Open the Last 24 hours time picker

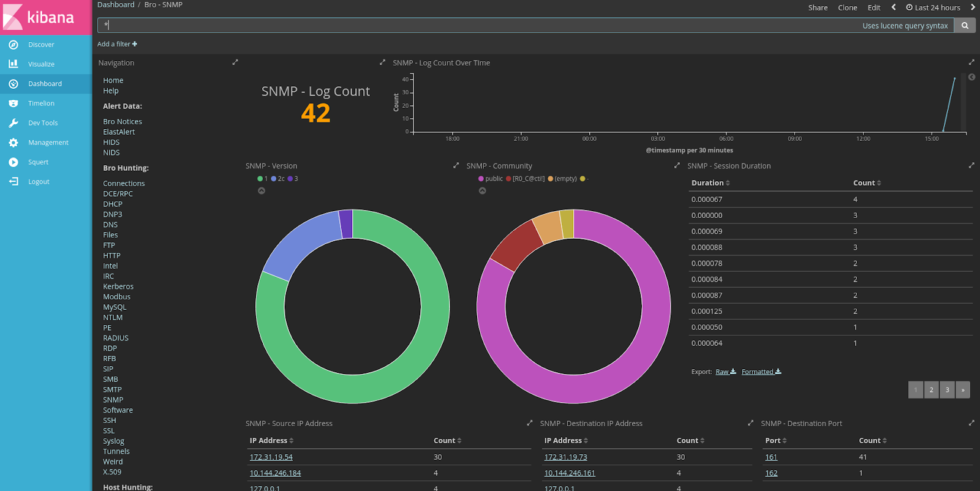coord(933,8)
